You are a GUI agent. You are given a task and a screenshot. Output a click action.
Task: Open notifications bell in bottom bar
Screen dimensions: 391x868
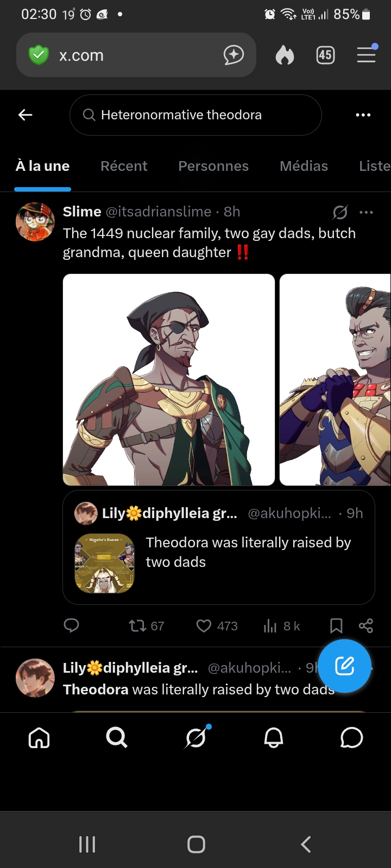point(274,738)
